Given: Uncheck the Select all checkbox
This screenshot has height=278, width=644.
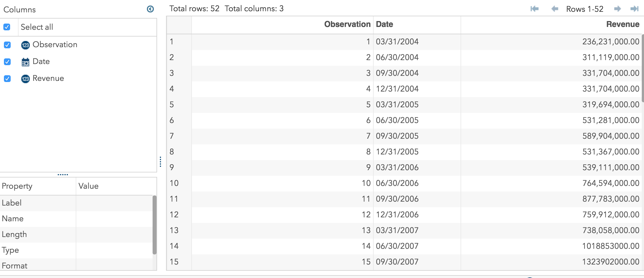Looking at the screenshot, I should pyautogui.click(x=7, y=27).
